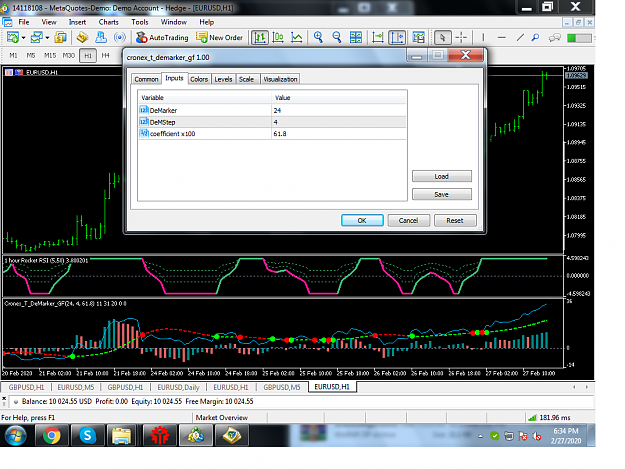Select the Trendline tool
The width and height of the screenshot is (625, 469).
[520, 37]
